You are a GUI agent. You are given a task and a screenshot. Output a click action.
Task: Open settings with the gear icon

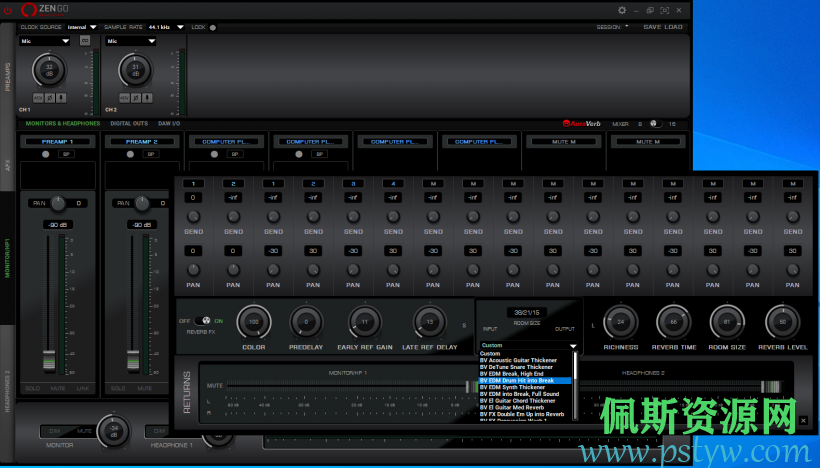click(622, 9)
